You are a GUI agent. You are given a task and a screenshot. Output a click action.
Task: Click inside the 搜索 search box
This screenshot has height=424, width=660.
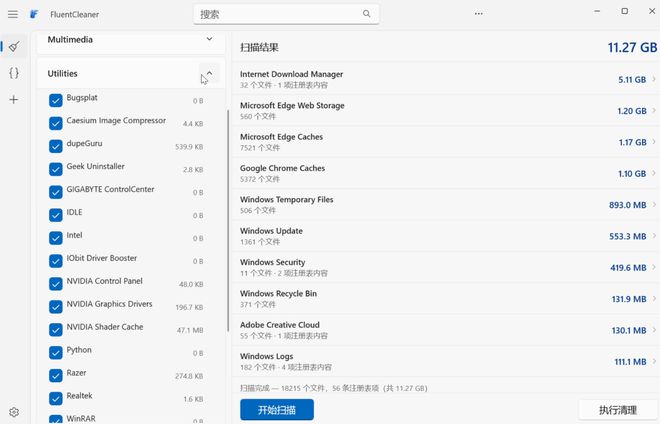click(x=286, y=14)
